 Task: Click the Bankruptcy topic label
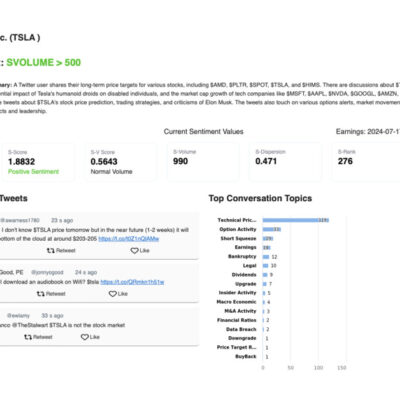(x=242, y=256)
